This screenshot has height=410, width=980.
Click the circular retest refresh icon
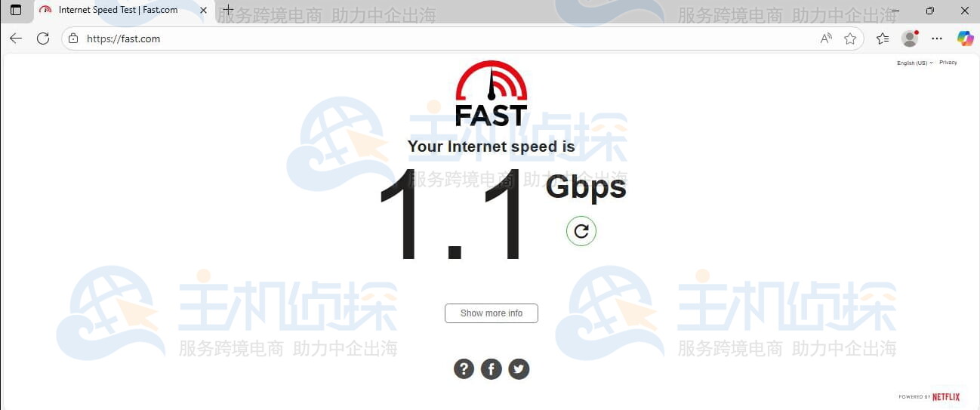(x=581, y=231)
